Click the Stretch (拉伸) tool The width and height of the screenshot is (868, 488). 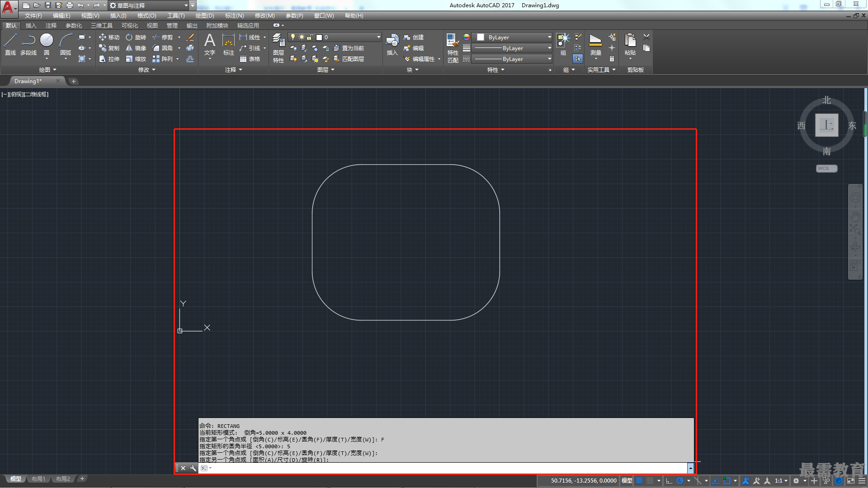click(x=109, y=59)
